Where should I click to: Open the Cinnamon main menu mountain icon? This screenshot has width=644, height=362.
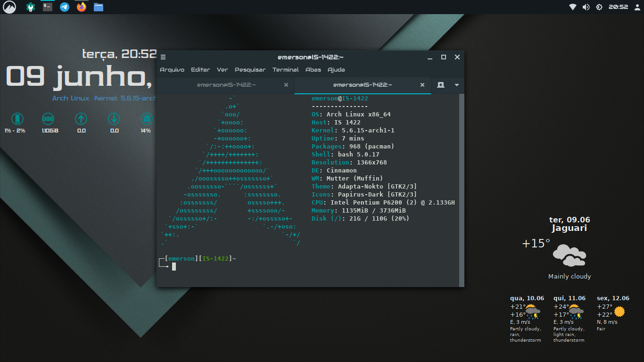[9, 7]
